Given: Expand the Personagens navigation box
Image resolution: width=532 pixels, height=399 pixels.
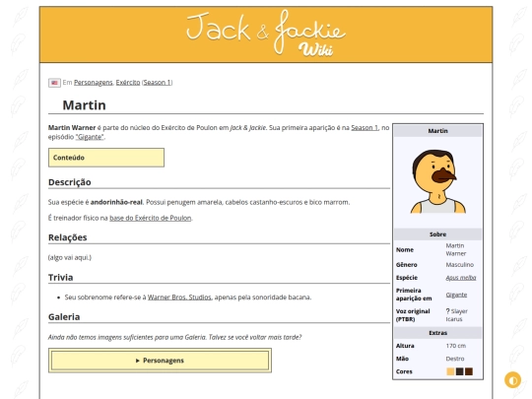Looking at the screenshot, I should [x=160, y=361].
